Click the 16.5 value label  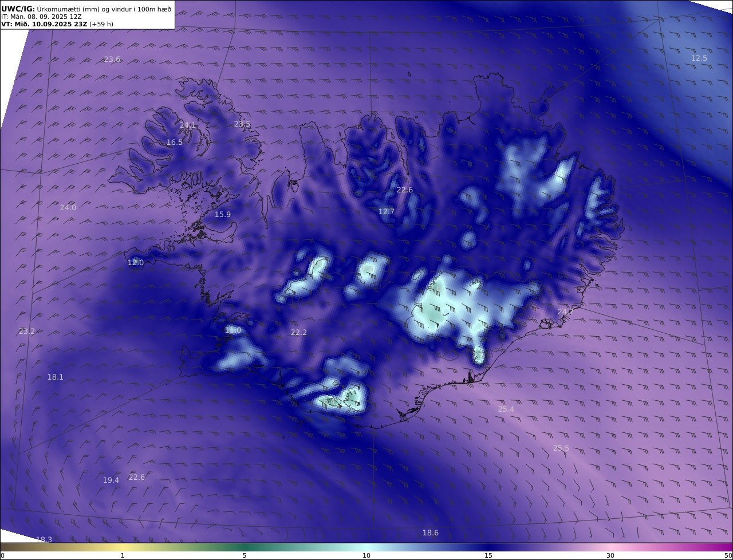[x=175, y=143]
